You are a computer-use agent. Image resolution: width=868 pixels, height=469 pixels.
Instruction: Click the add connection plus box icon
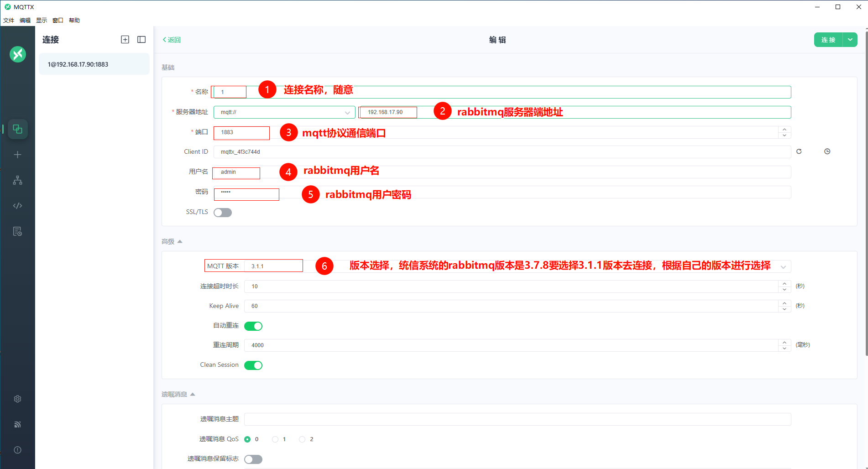125,40
